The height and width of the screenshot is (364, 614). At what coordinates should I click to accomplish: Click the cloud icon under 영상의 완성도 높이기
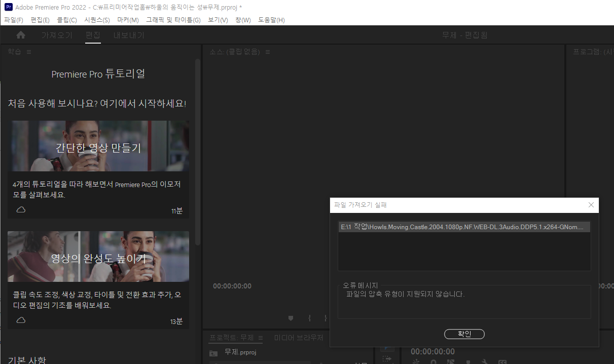click(x=21, y=320)
